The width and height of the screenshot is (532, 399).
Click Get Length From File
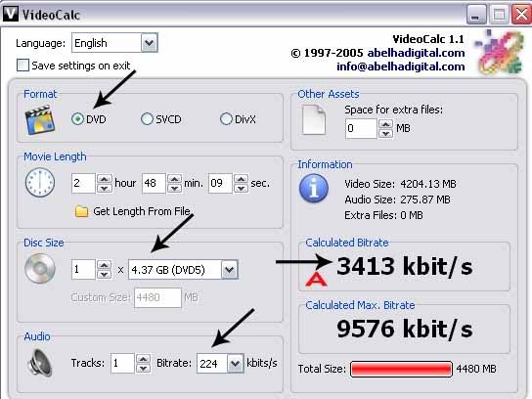142,211
